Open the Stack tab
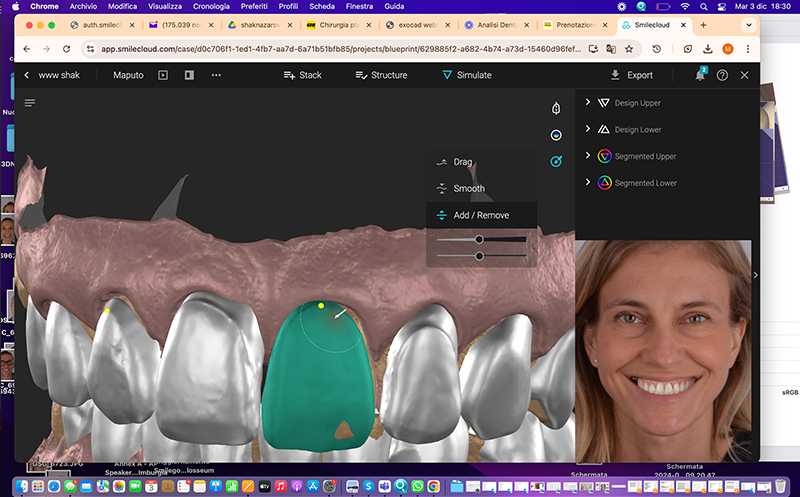800x497 pixels. point(303,75)
